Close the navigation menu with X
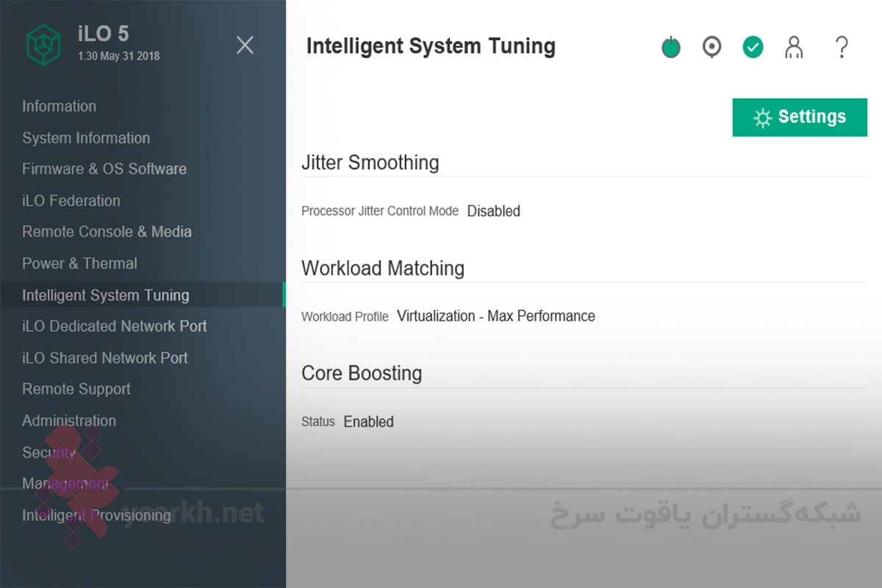 click(x=245, y=45)
